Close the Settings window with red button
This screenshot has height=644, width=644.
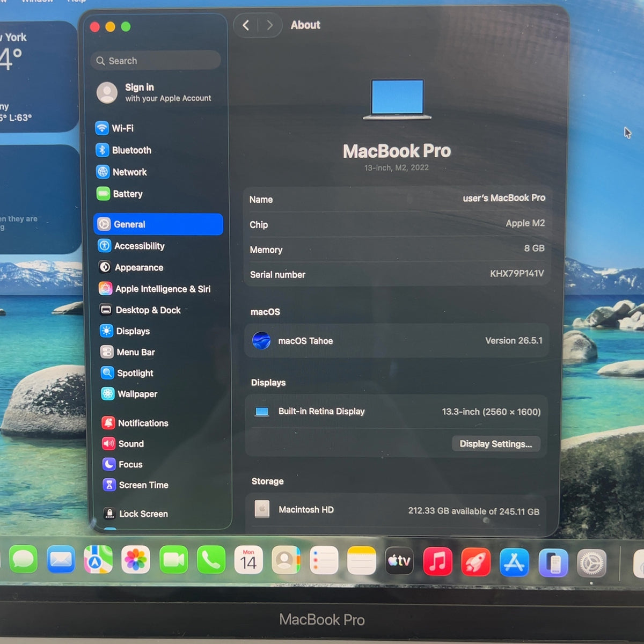point(95,27)
